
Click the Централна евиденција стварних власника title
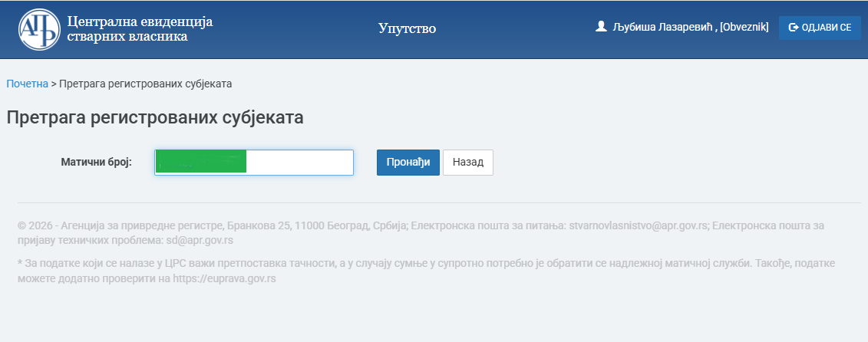click(140, 29)
